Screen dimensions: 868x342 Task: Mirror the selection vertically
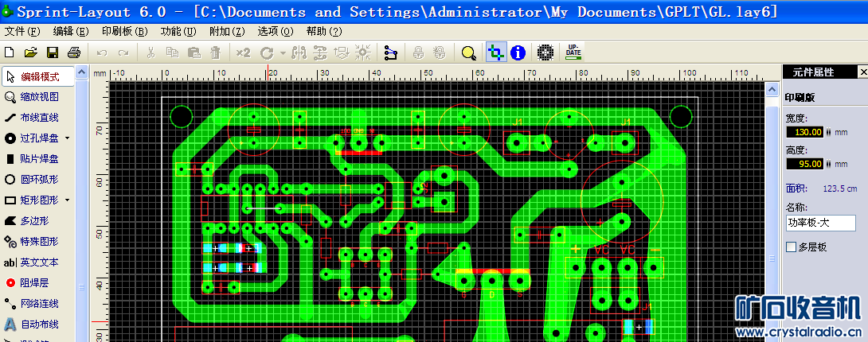tap(320, 53)
